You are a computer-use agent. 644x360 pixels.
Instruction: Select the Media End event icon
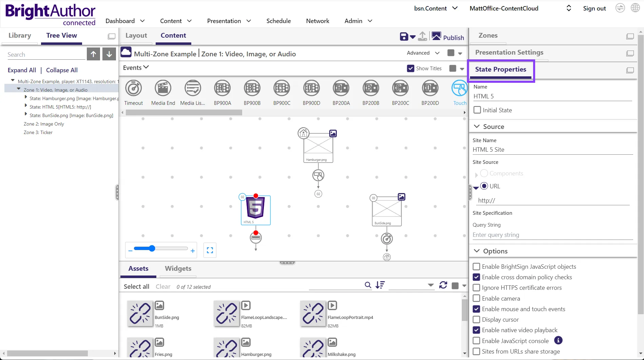click(x=163, y=88)
